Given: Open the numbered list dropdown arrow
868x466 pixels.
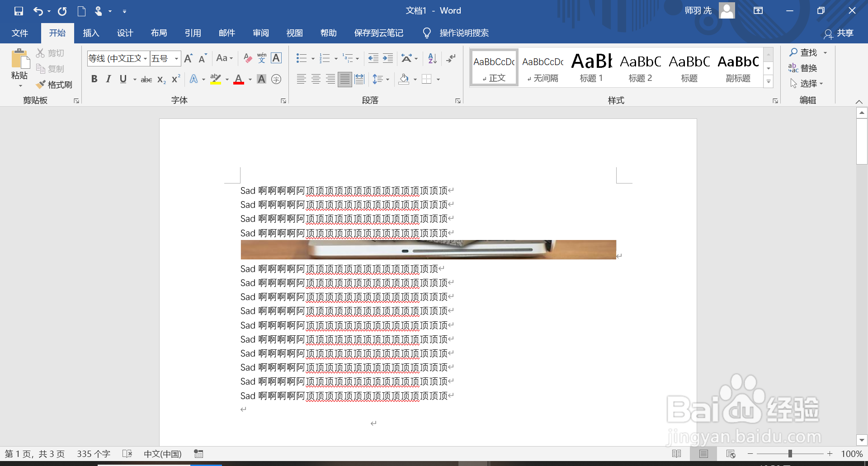Looking at the screenshot, I should pyautogui.click(x=336, y=58).
